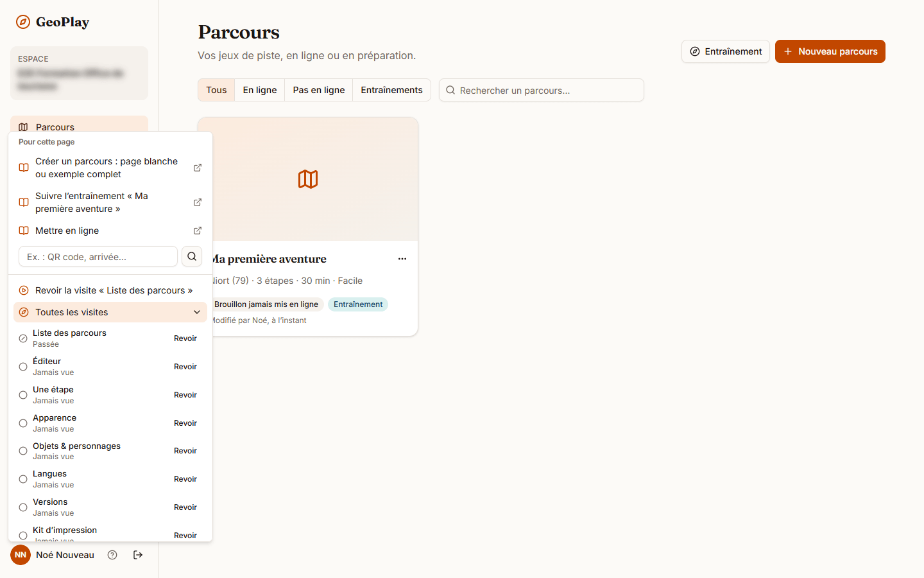Collapse the Toutes les visites section
The width and height of the screenshot is (924, 578).
[110, 312]
